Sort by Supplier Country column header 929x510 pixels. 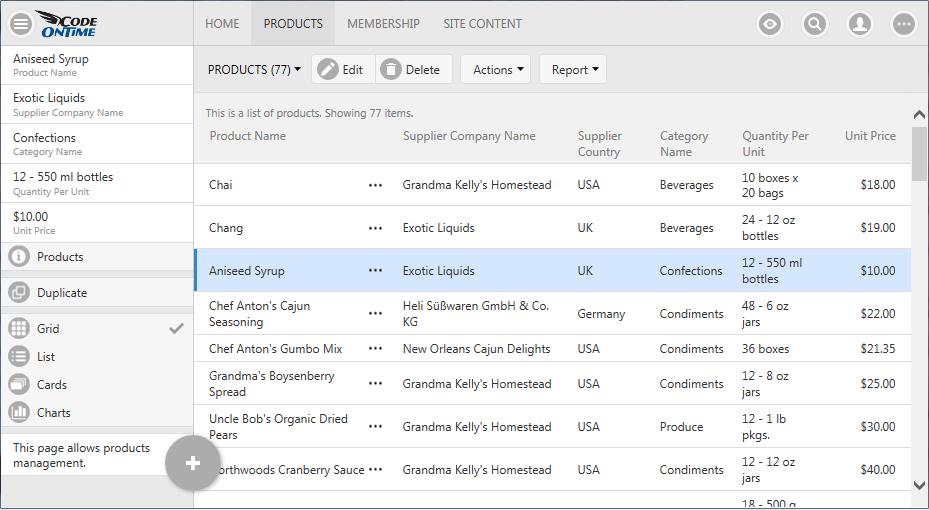click(600, 144)
